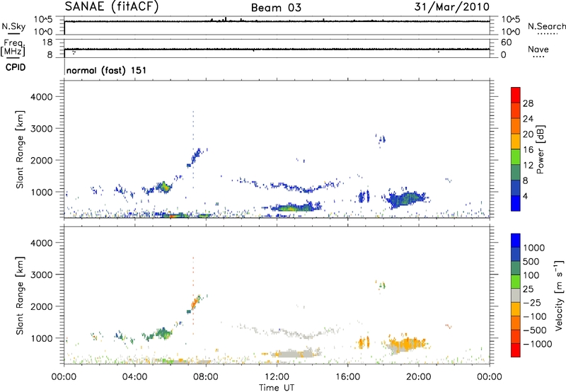This screenshot has width=566, height=392.
Task: Click the '4' label on Power colorbar
Action: (525, 196)
